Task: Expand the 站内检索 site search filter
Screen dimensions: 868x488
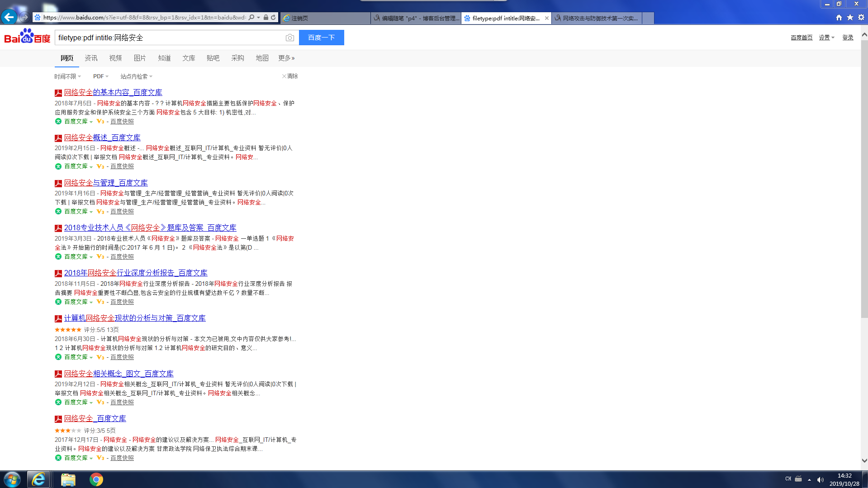Action: (x=136, y=76)
